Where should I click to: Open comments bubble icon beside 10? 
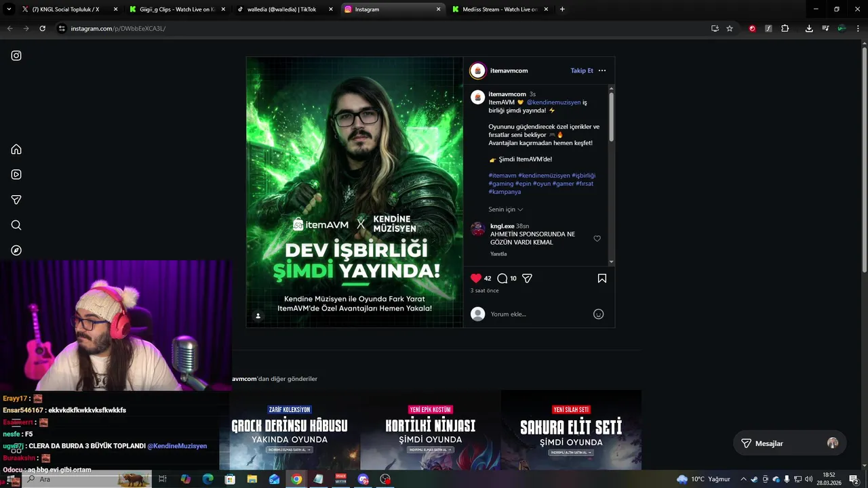502,278
